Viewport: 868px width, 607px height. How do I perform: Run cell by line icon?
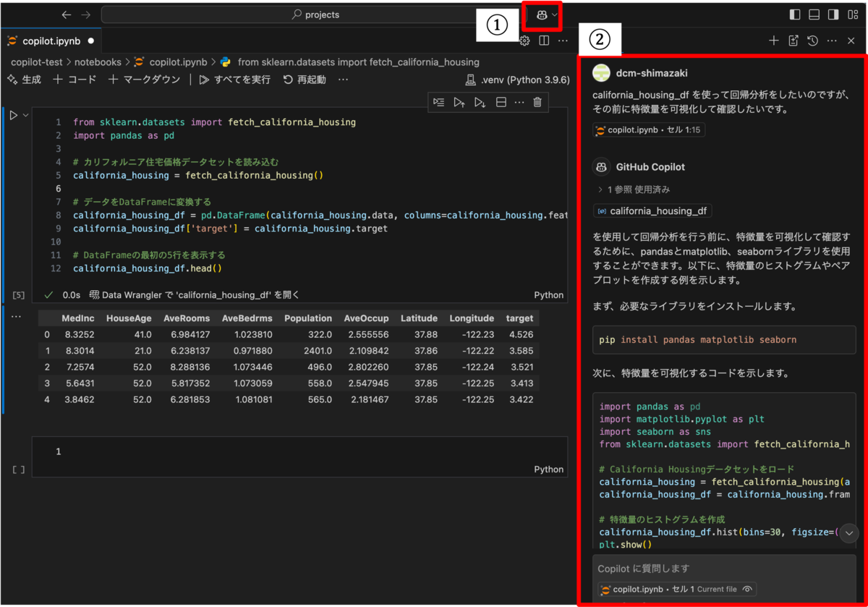pyautogui.click(x=438, y=103)
